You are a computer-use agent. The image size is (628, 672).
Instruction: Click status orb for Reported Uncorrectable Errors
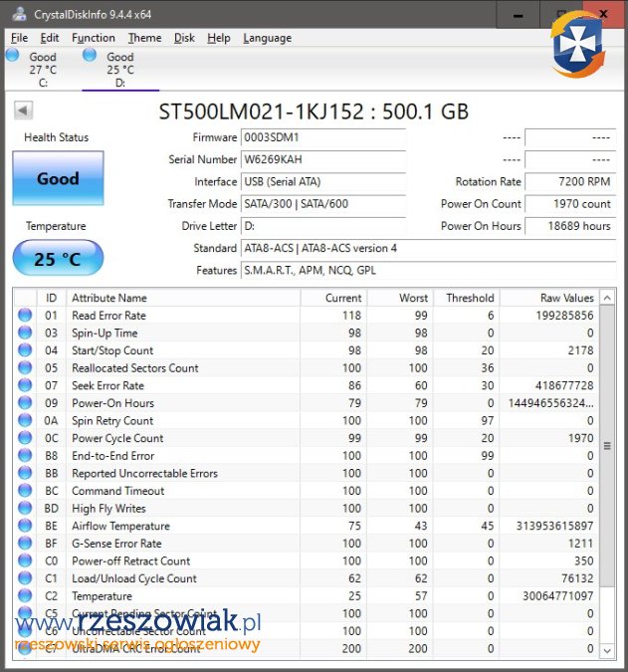point(25,473)
